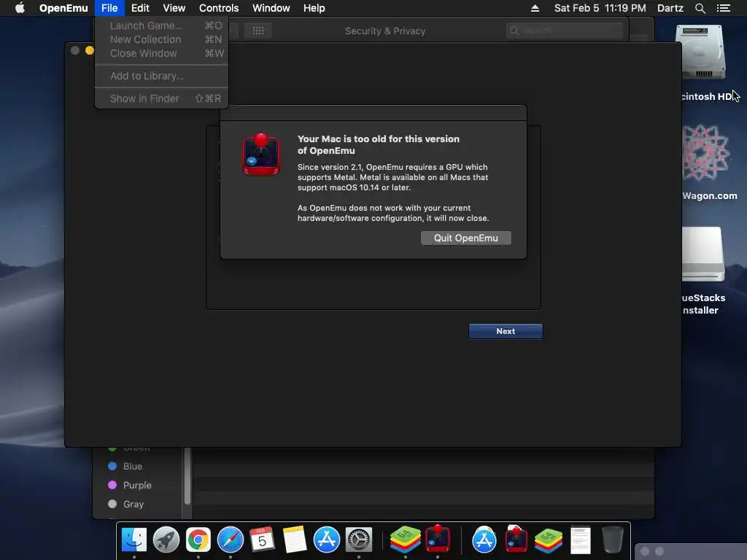Click the Finder sidebar scrollbar
The height and width of the screenshot is (560, 747).
pos(187,475)
